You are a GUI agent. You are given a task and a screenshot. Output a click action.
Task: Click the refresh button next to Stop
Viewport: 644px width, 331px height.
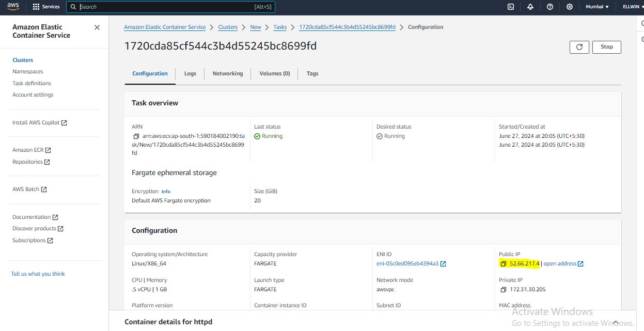tap(579, 47)
